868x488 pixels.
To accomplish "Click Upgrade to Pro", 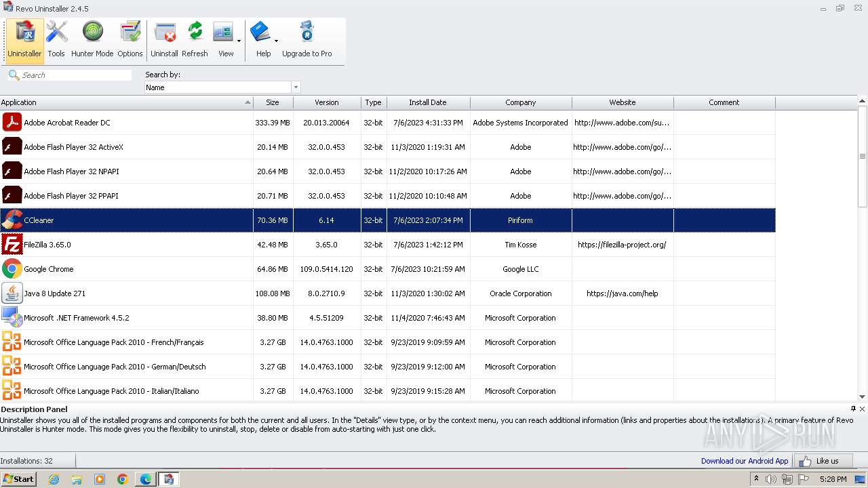I will (x=307, y=41).
